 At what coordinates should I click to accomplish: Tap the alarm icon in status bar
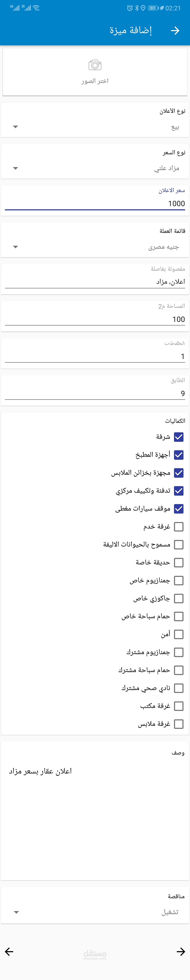click(x=130, y=8)
